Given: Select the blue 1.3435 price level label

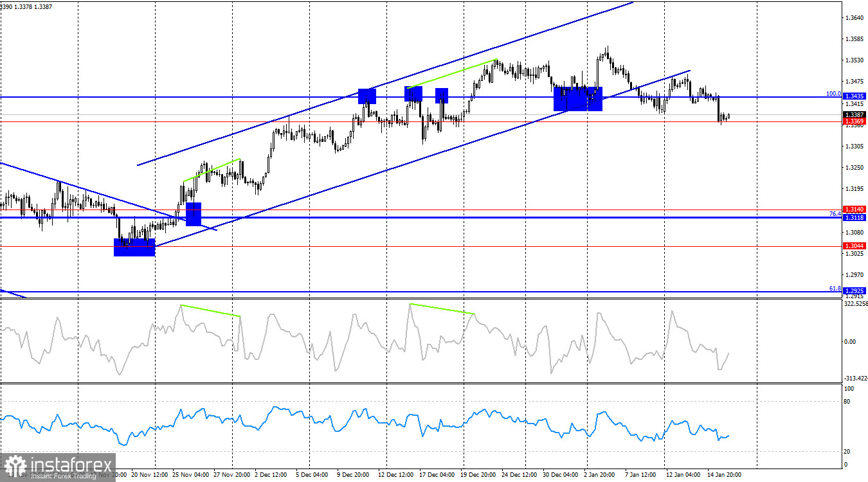Looking at the screenshot, I should pos(853,94).
